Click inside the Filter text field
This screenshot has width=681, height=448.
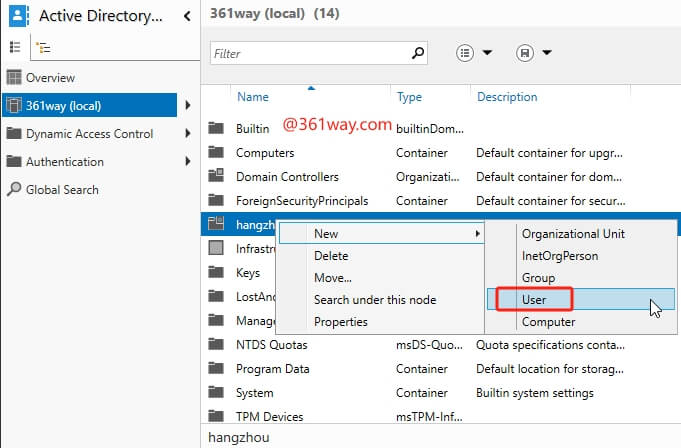(310, 52)
